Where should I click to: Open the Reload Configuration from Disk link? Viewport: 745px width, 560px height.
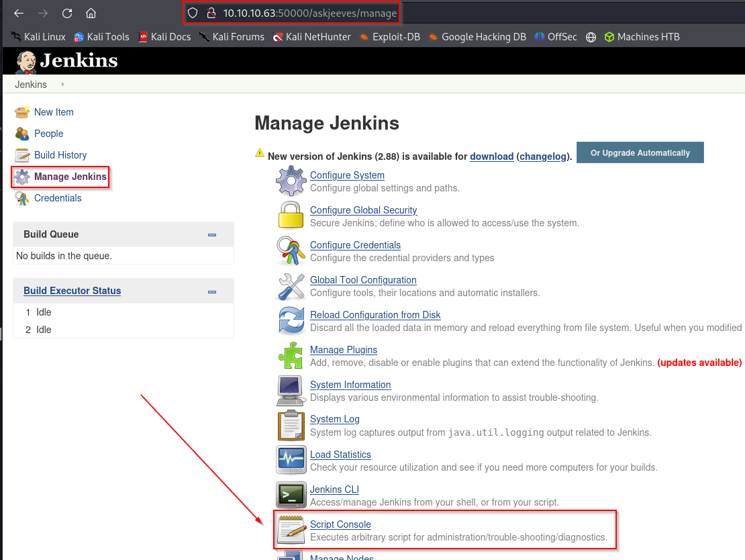pos(375,315)
